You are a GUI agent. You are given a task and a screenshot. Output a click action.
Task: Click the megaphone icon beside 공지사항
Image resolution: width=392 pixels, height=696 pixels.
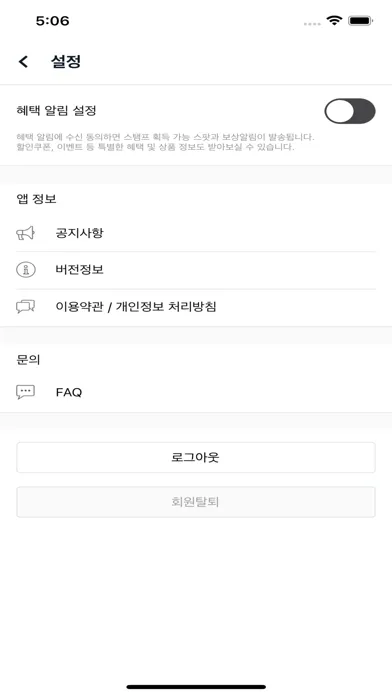25,233
